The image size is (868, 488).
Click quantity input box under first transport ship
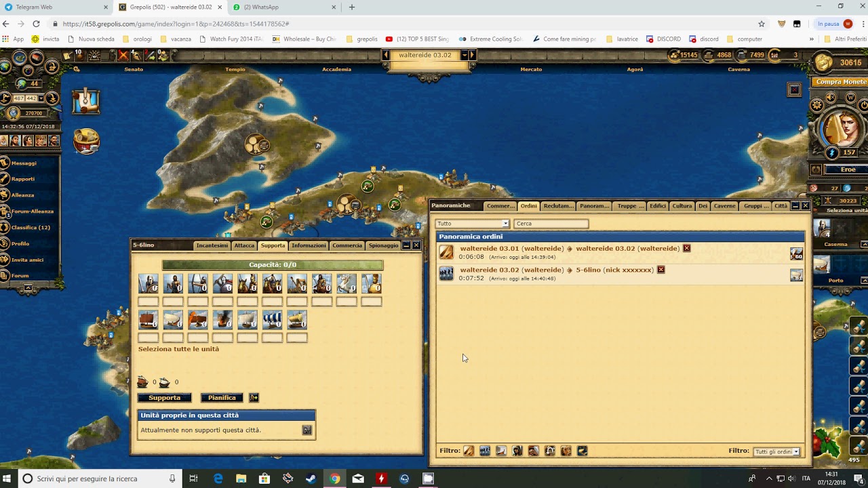click(149, 338)
